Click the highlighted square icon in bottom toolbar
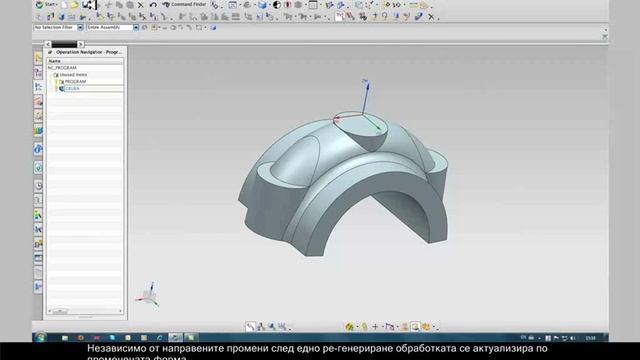This screenshot has width=640, height=360. [415, 327]
